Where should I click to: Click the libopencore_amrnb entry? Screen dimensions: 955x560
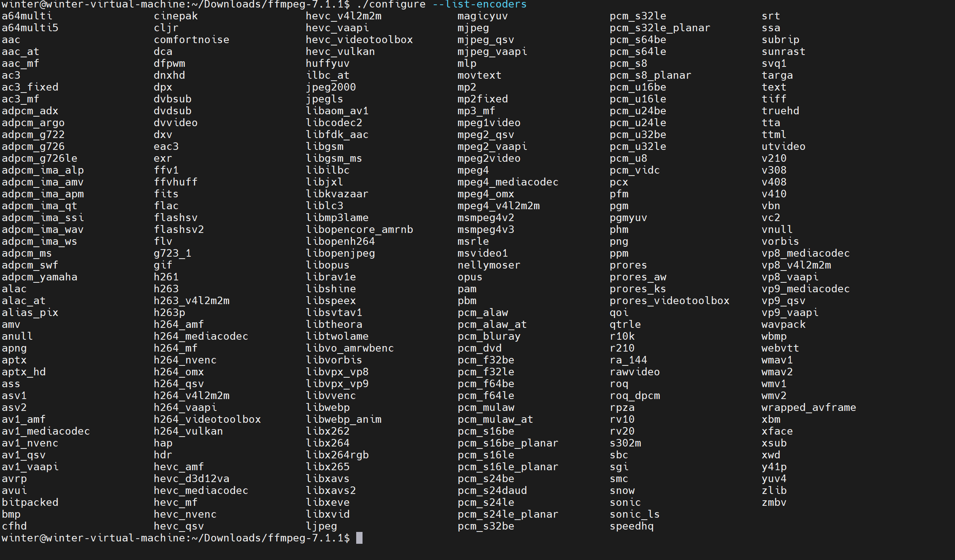click(359, 229)
